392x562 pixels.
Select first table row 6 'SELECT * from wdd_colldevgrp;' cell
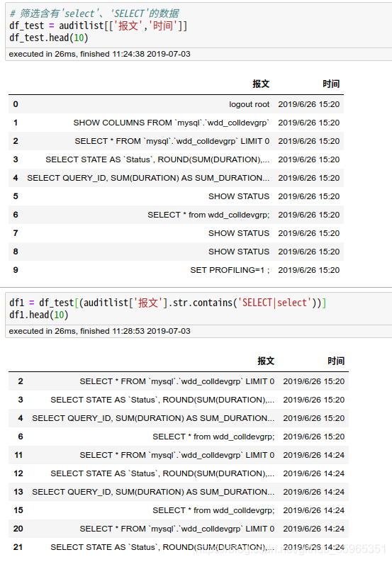[208, 215]
